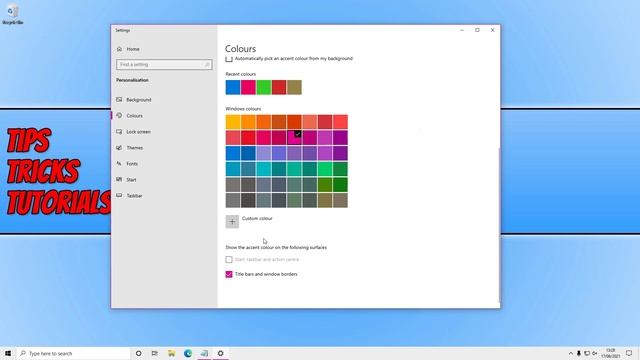Untick Title bars and window borders checkbox
This screenshot has height=360, width=640.
(229, 274)
